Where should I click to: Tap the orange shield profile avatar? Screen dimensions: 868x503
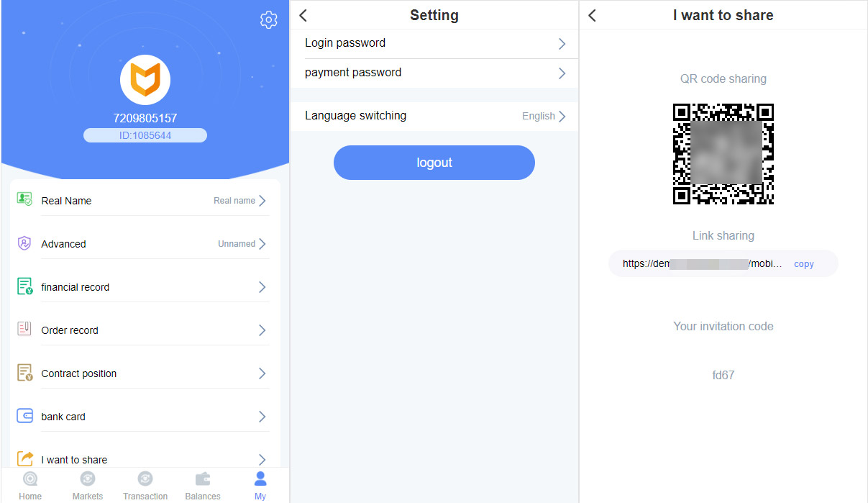point(145,80)
